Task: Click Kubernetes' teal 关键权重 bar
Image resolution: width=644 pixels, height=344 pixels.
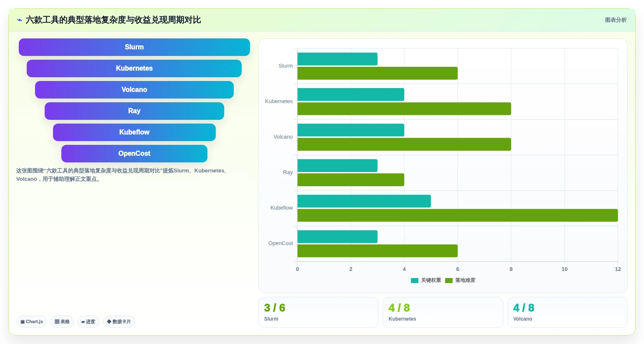Action: pos(351,94)
